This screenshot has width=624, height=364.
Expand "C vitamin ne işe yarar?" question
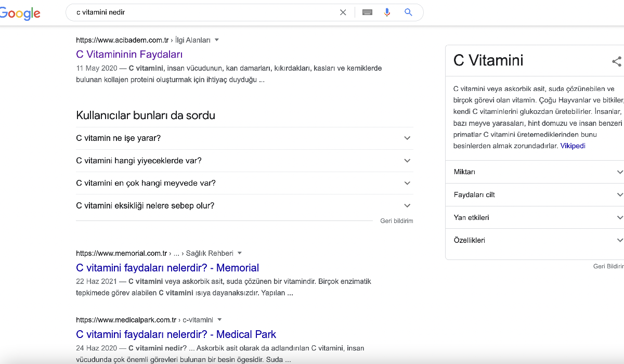click(x=407, y=138)
